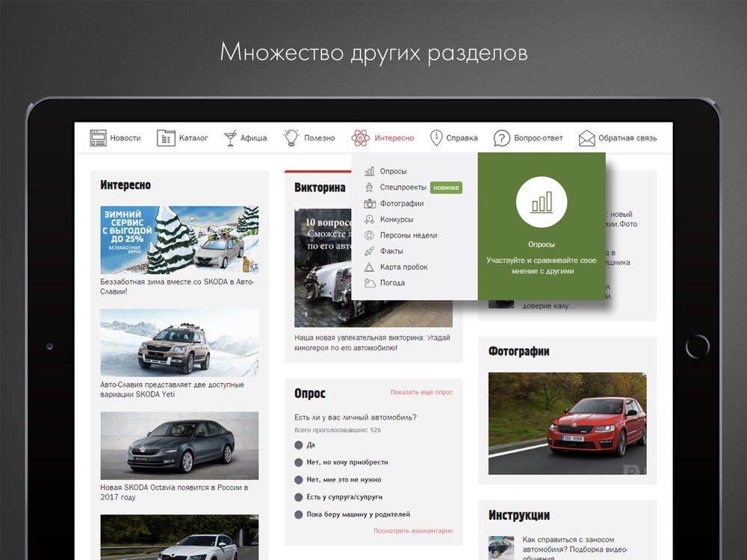The height and width of the screenshot is (560, 747).
Task: Click the Обратная связь envelope icon
Action: point(586,138)
